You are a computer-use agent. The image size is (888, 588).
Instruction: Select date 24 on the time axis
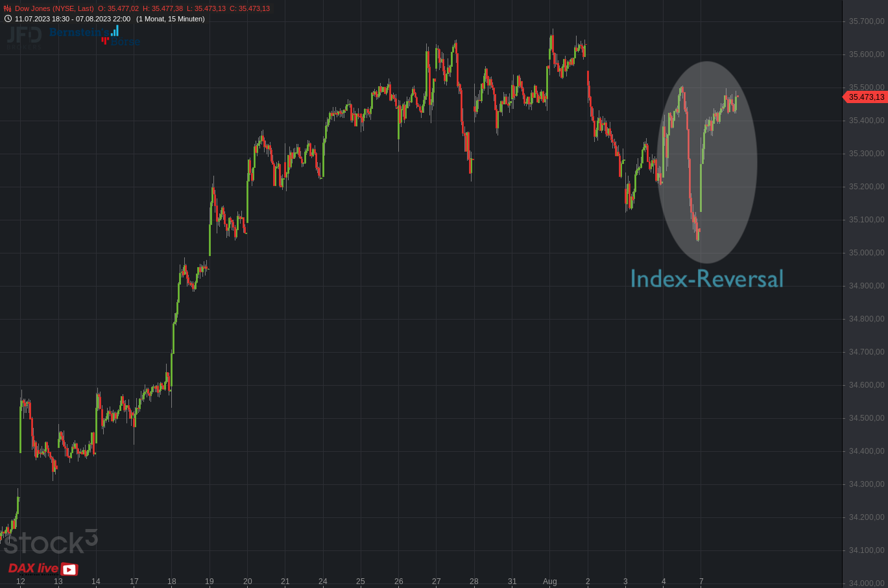tap(323, 582)
